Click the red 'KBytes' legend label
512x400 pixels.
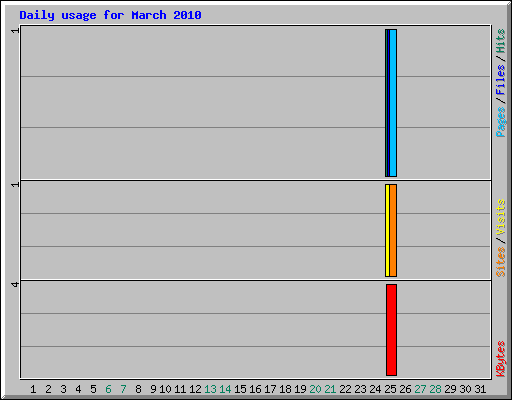tap(500, 359)
